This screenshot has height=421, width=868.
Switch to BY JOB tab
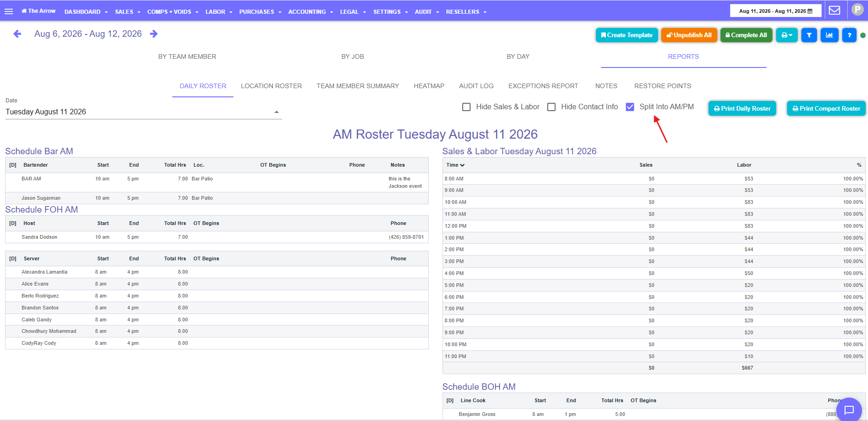(352, 56)
